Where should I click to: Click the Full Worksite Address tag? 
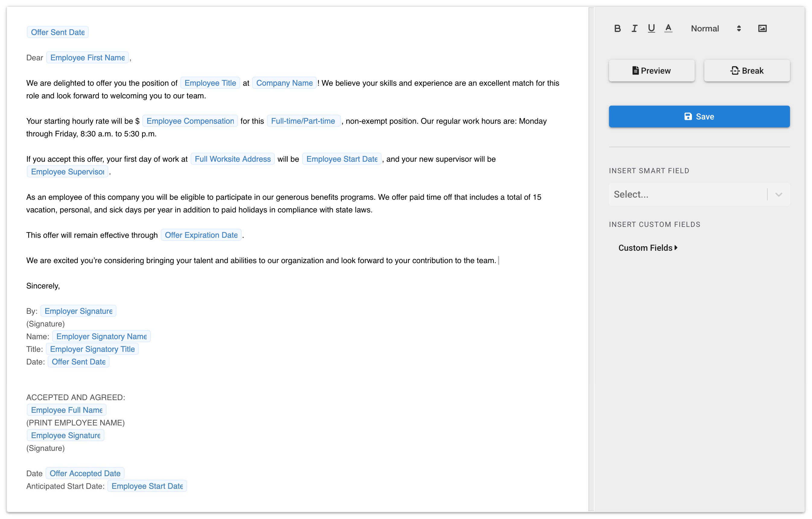coord(232,159)
